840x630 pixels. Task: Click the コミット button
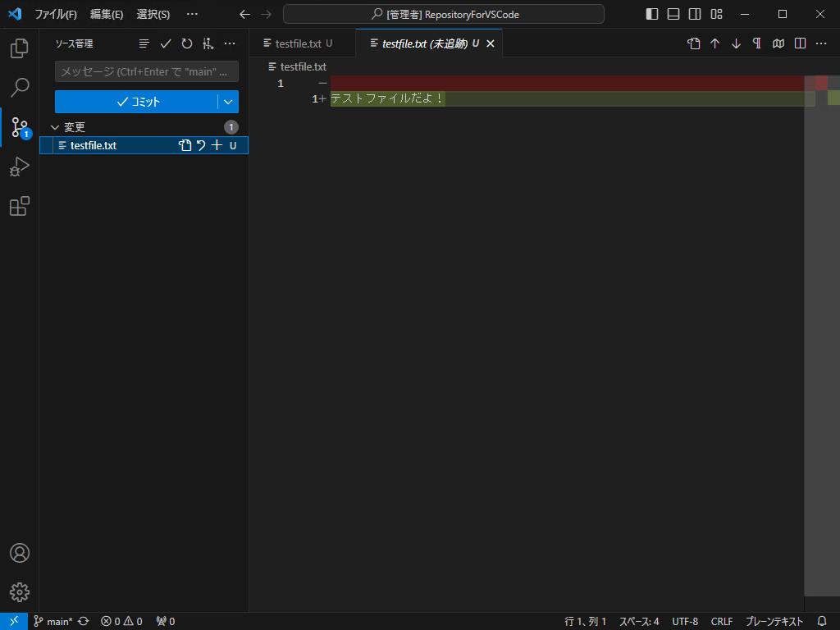click(x=136, y=102)
